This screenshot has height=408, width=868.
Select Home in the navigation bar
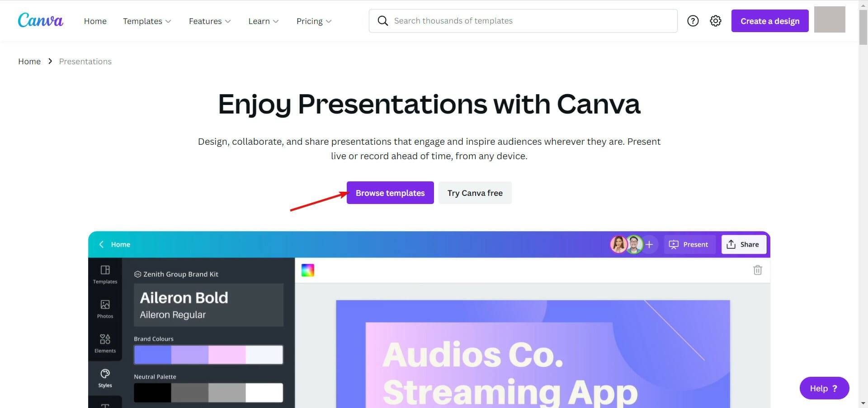[x=95, y=21]
